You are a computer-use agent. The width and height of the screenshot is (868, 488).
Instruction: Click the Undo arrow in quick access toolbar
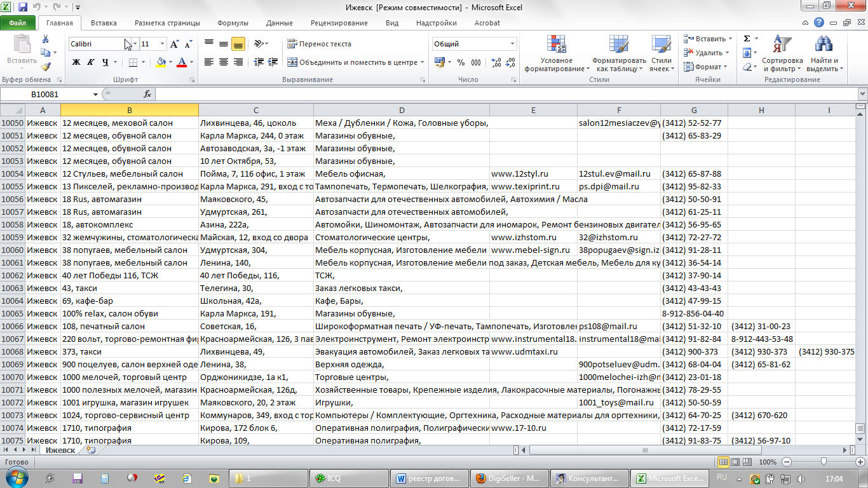[37, 8]
